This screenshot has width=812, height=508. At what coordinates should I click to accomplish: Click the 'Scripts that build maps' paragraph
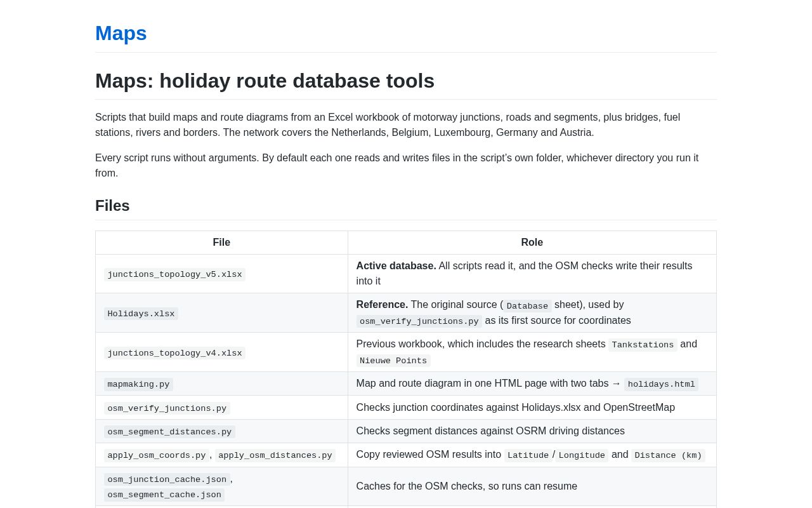tap(405, 125)
